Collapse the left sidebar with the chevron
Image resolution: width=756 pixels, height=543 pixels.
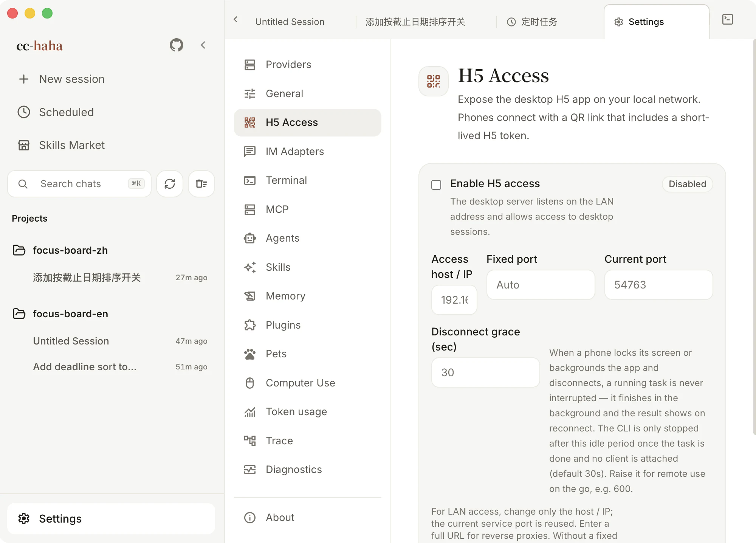coord(203,45)
